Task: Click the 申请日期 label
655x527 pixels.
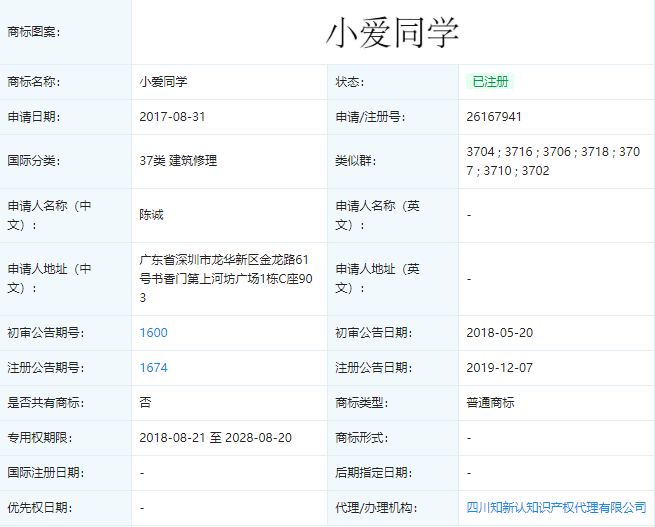Action: coord(34,117)
